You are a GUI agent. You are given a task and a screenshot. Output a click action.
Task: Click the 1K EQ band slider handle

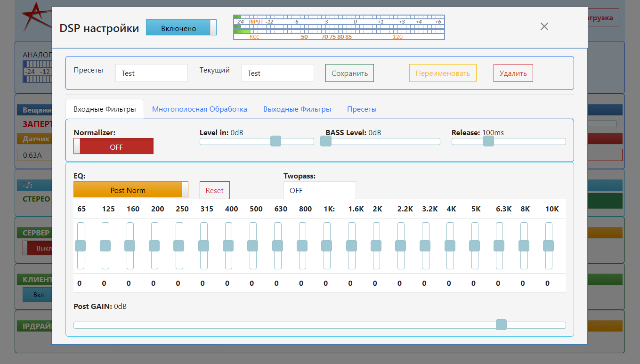(326, 246)
